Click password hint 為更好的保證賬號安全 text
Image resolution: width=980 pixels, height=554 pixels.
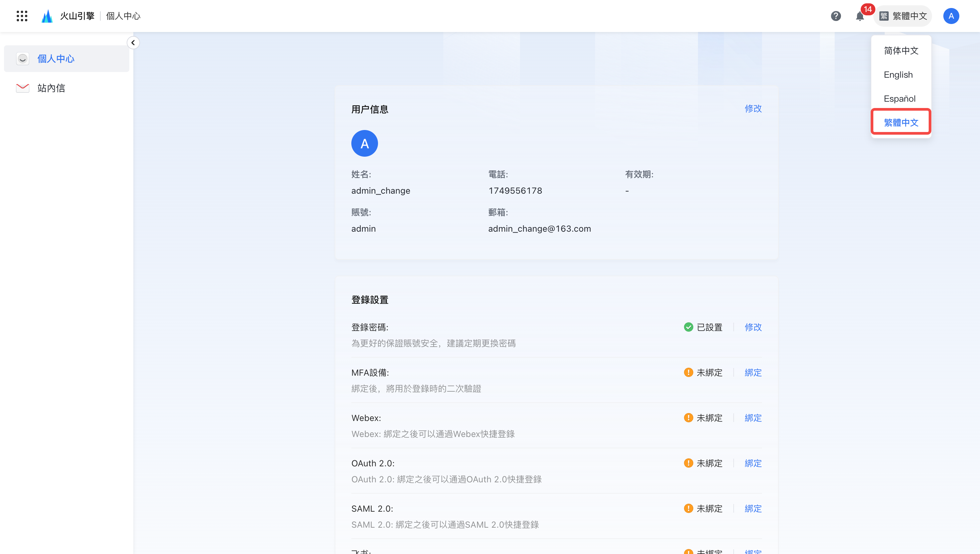click(x=433, y=343)
